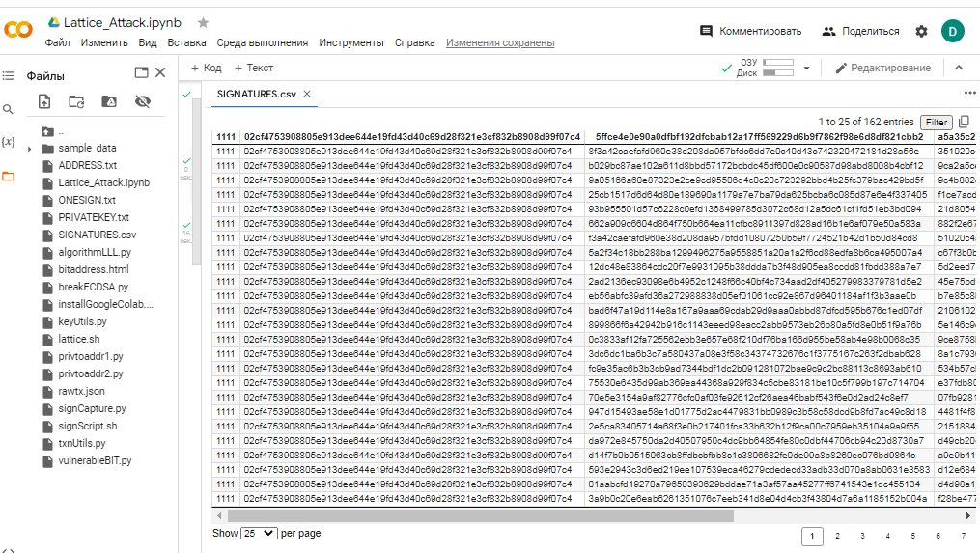Viewport: 980px width, 553px height.
Task: Click the notebook title Lattice_Attack.ipynb
Action: coord(123,22)
